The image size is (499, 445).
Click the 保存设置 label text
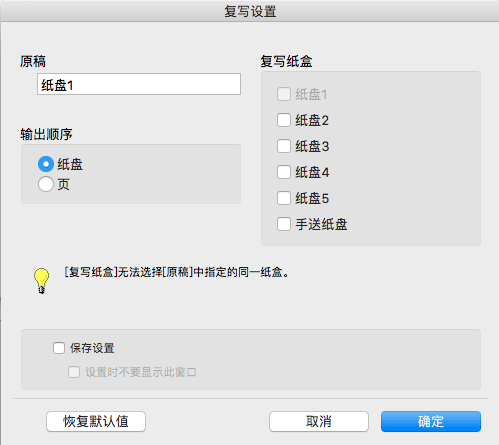(92, 348)
